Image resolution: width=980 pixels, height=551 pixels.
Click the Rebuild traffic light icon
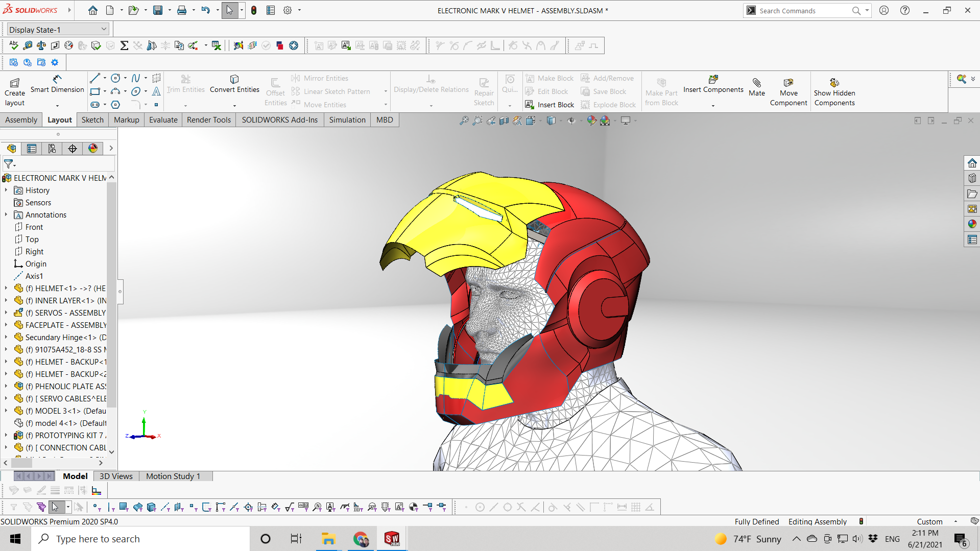click(254, 10)
